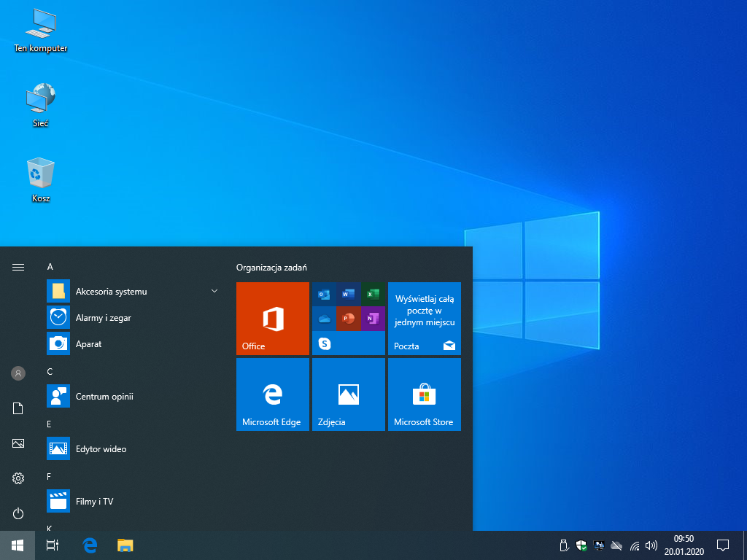Select the Sieć network desktop icon
This screenshot has width=747, height=560.
tap(41, 105)
